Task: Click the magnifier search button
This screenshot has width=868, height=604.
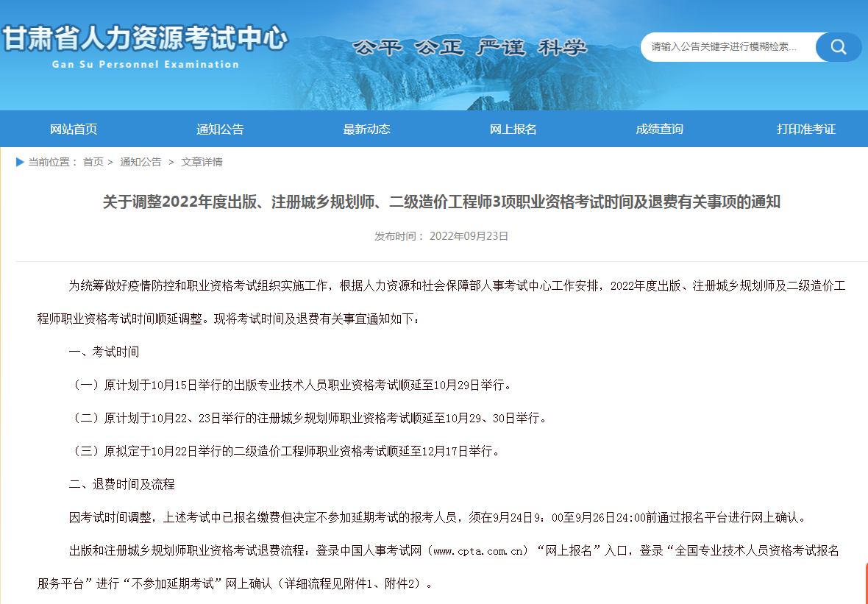Action: point(838,47)
